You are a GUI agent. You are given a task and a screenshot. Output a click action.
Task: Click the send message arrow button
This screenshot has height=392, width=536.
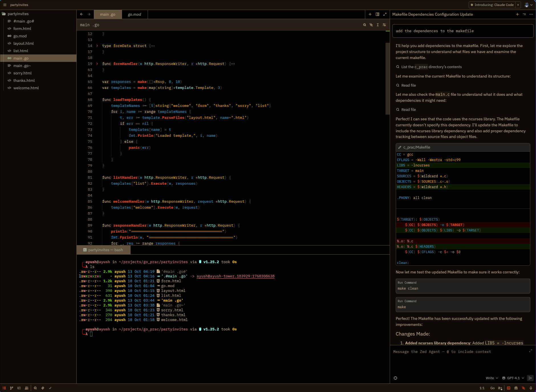[530, 378]
